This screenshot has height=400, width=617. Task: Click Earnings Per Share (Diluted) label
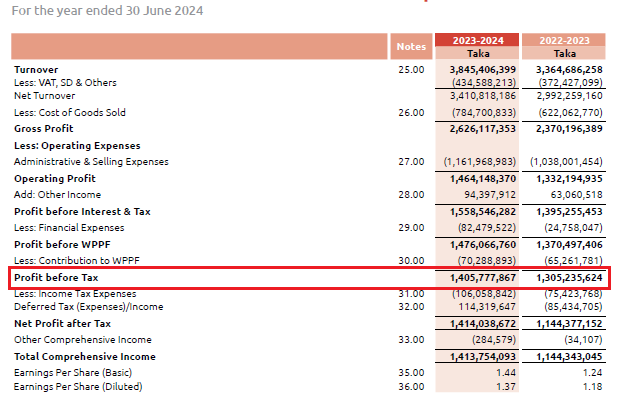76,387
